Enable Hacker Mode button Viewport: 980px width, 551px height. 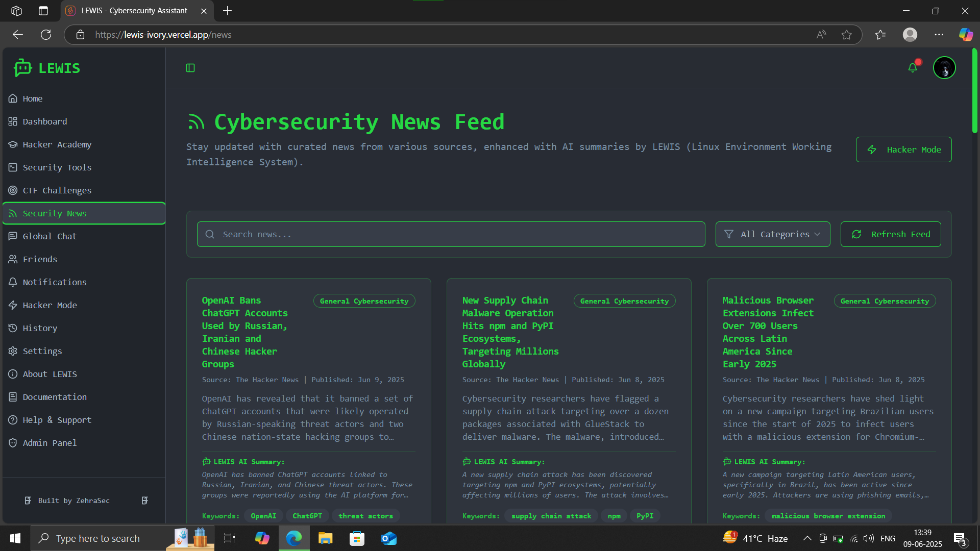tap(903, 149)
